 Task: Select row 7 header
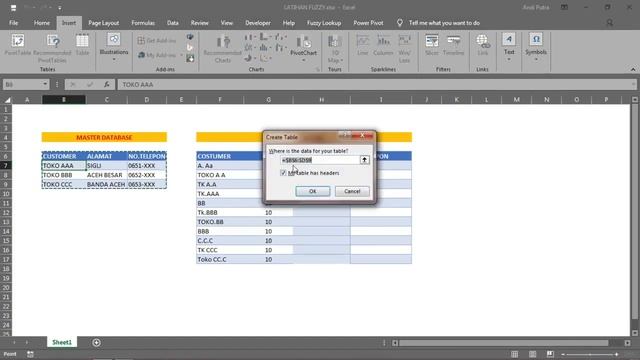click(6, 165)
